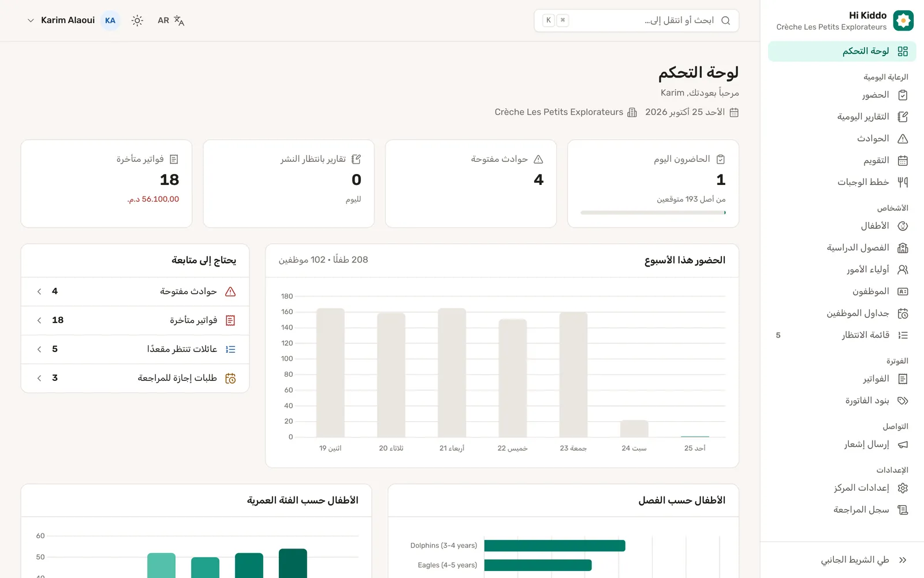This screenshot has width=924, height=578.
Task: Click the الموظفون ID card icon
Action: (903, 292)
